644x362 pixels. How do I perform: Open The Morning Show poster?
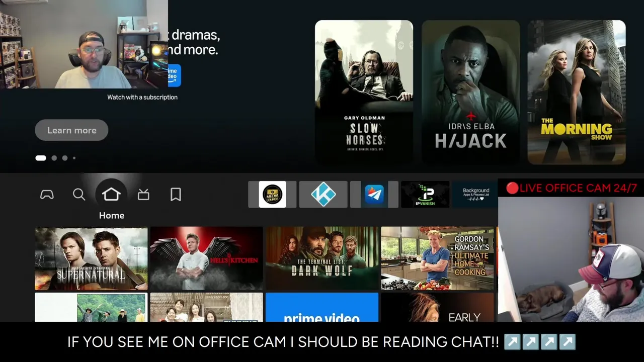577,92
